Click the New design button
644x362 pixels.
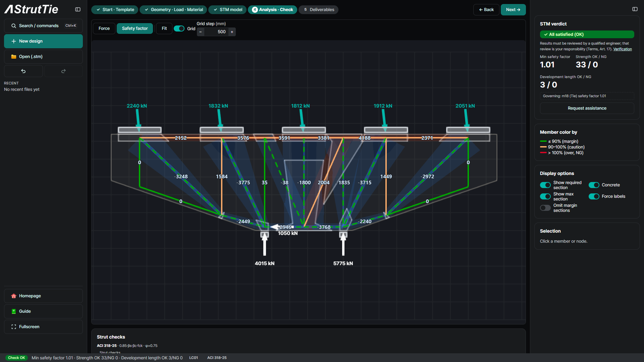pos(43,41)
